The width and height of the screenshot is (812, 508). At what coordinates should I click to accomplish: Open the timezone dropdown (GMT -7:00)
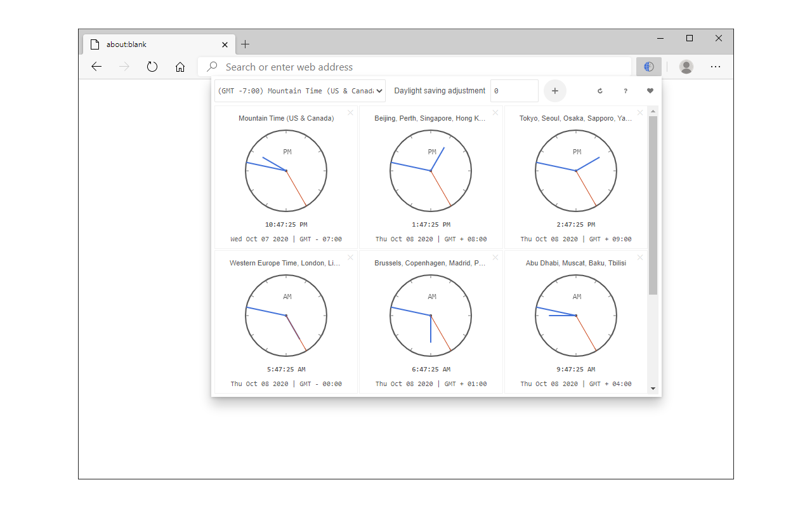click(x=300, y=91)
